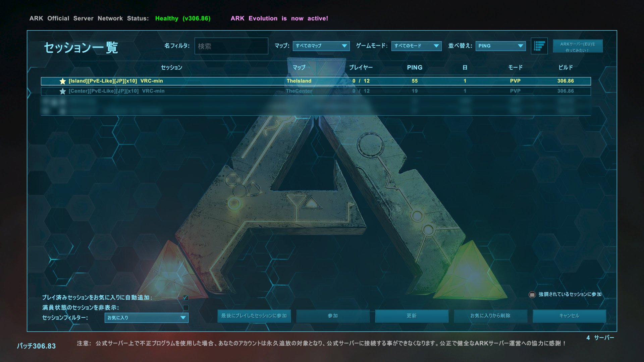Click the server list view icon
The image size is (644, 362).
coord(539,46)
